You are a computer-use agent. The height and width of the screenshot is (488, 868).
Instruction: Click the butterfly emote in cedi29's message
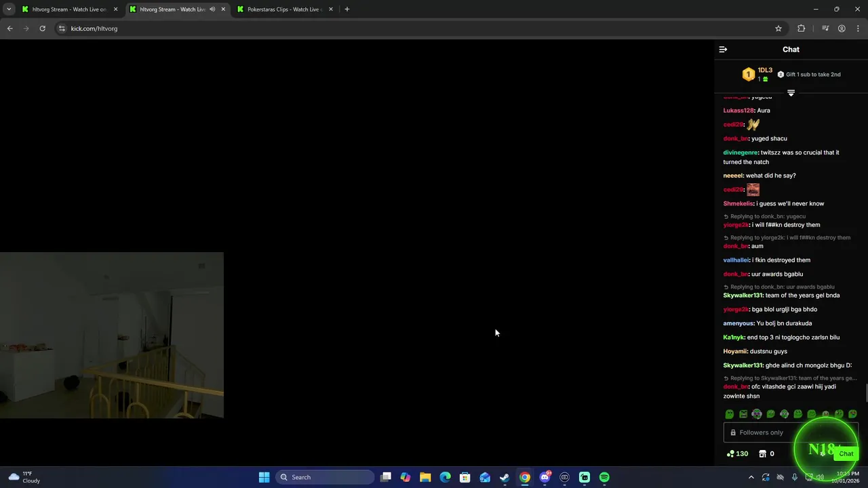(753, 124)
